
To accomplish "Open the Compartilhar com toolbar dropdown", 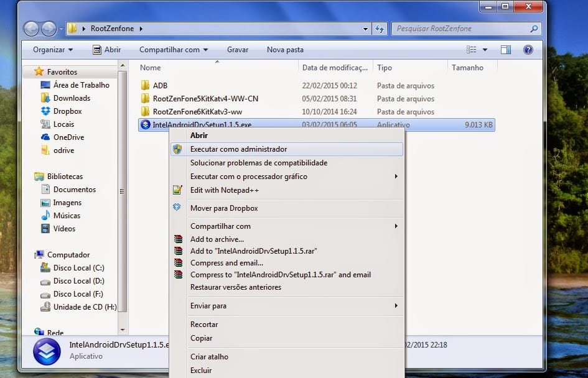I will [x=174, y=50].
